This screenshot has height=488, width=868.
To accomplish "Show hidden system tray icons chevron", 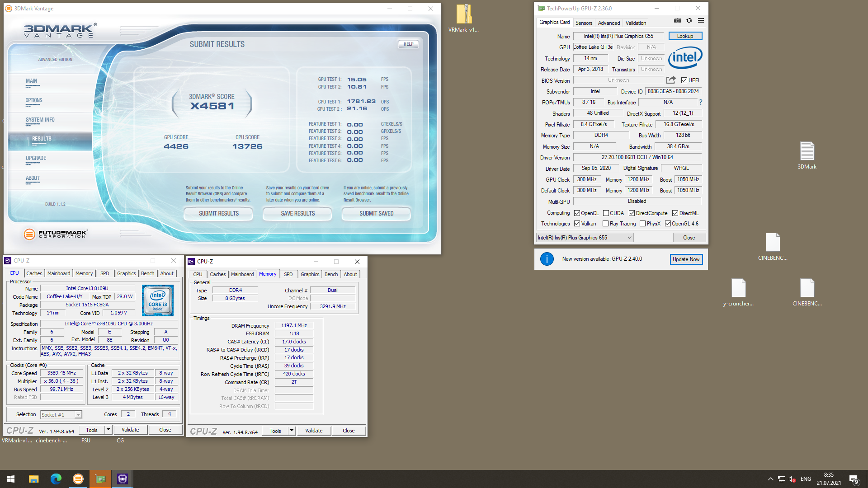I will coord(770,479).
